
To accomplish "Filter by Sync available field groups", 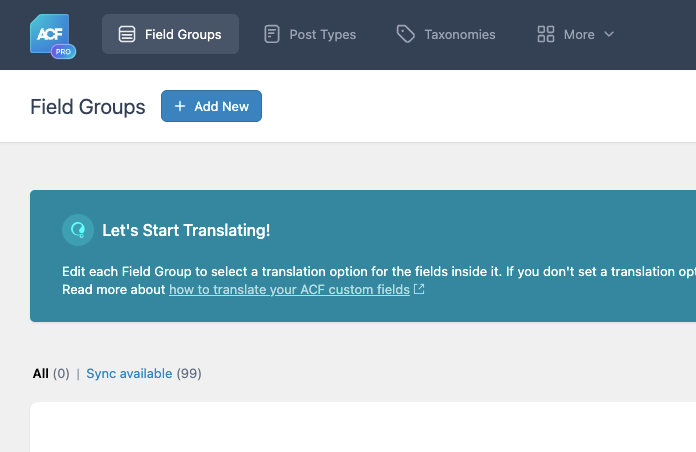I will pos(129,373).
